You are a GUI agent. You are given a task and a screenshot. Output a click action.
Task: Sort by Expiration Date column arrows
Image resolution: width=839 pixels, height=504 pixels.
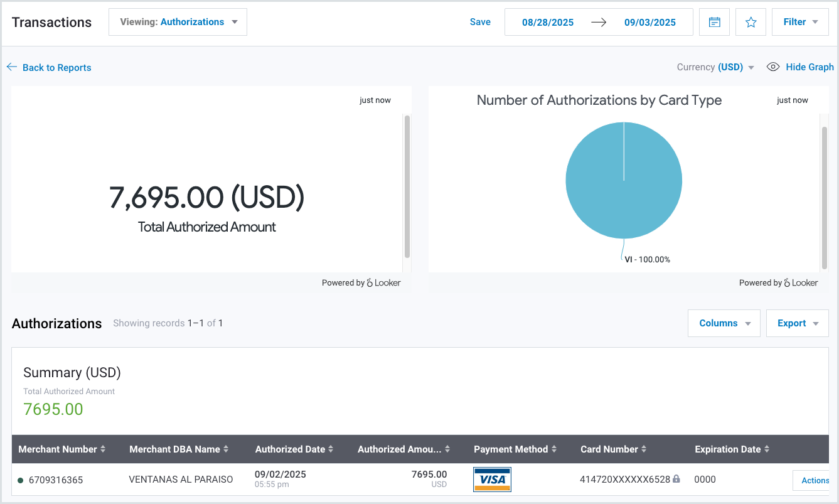point(767,449)
